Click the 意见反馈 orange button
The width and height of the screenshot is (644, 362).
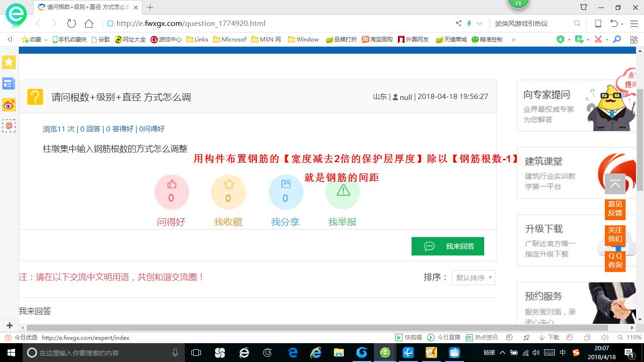coord(615,209)
